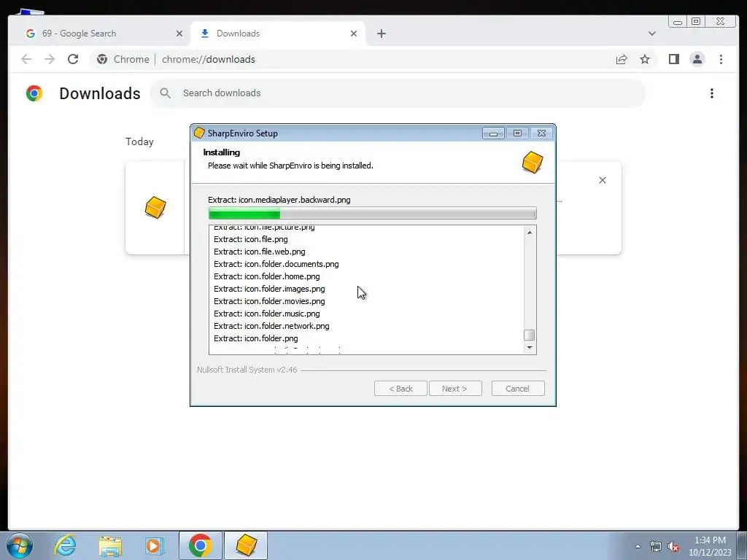
Task: Show hidden system tray icons
Action: coord(638,546)
